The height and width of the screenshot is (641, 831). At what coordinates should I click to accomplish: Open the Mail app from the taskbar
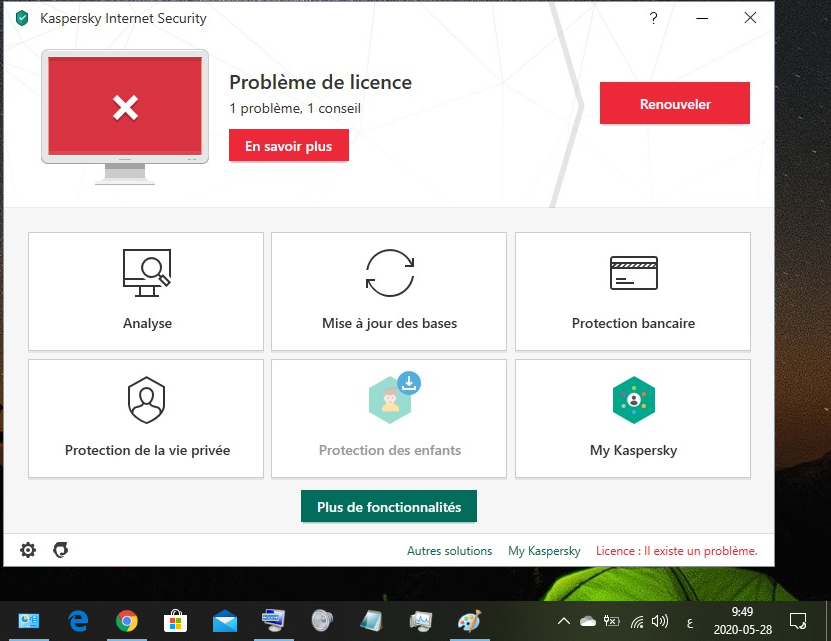(225, 621)
